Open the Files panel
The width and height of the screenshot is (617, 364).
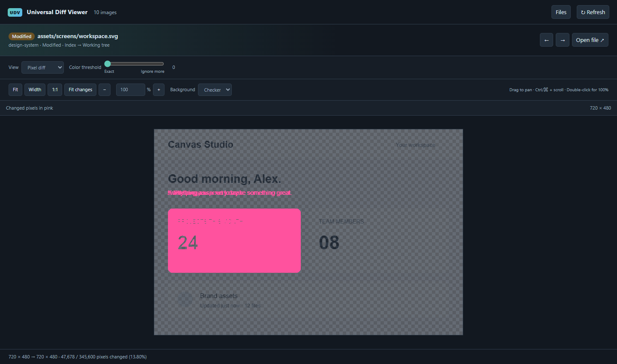[561, 12]
